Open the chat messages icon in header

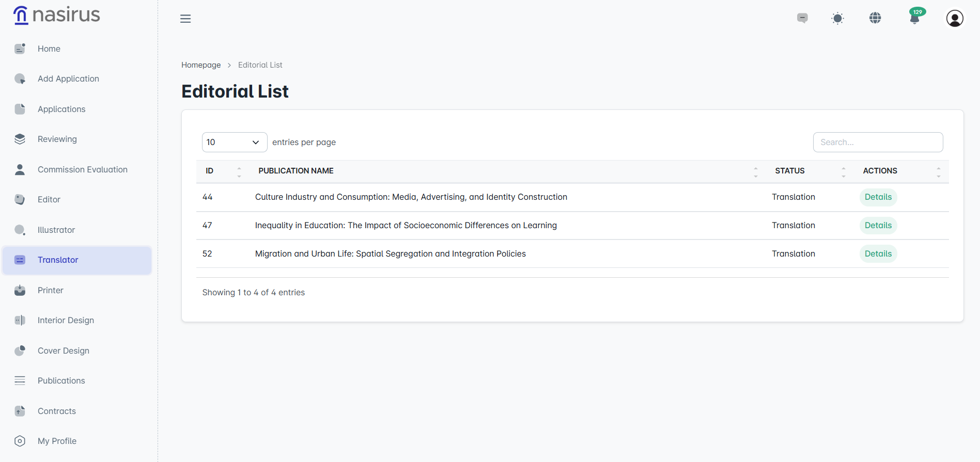802,18
